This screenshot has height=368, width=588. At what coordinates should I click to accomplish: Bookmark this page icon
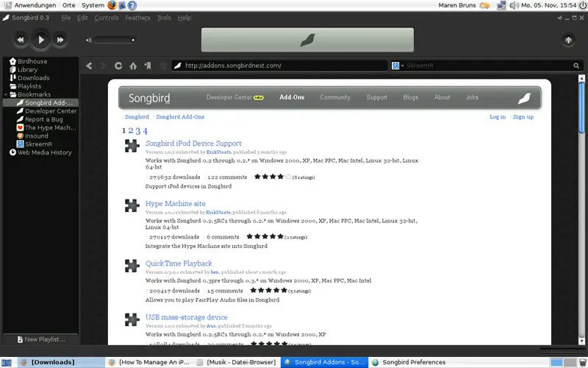click(x=148, y=66)
